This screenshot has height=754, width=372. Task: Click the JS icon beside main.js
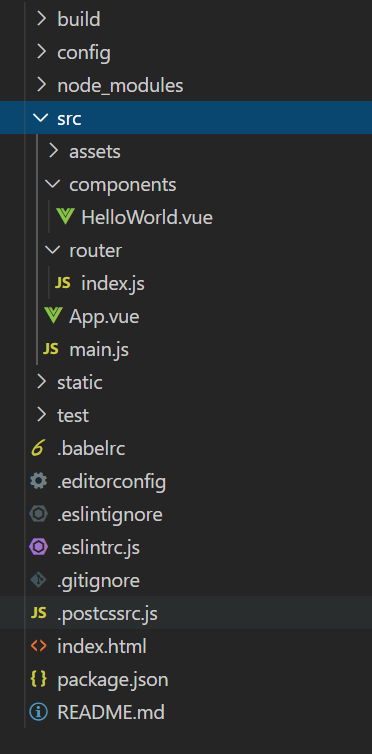click(x=50, y=349)
